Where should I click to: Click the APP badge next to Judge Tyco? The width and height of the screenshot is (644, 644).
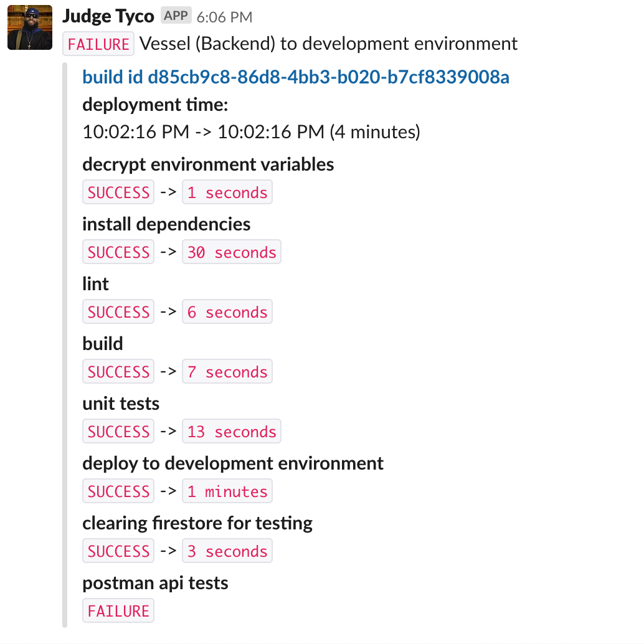176,16
